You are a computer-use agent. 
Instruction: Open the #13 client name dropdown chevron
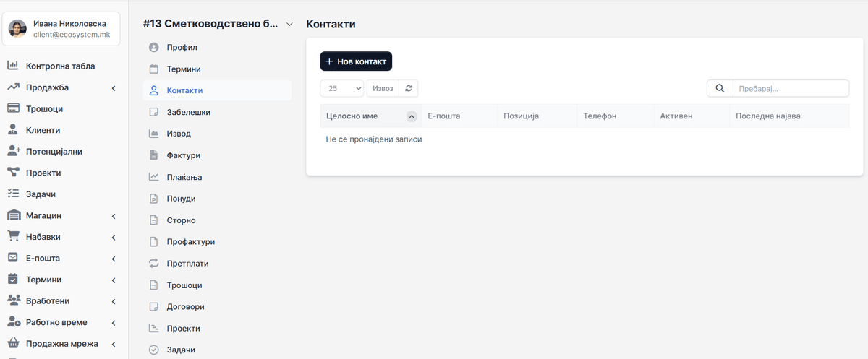point(290,24)
